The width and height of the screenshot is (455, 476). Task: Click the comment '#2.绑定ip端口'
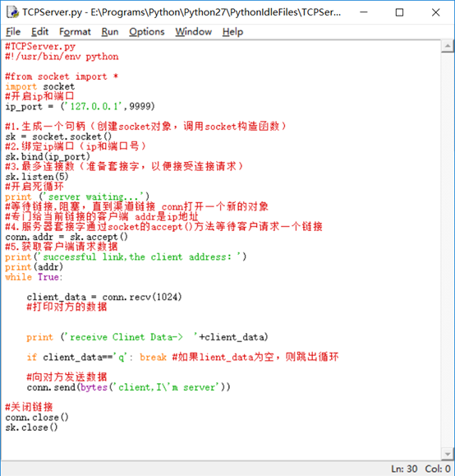point(76,146)
